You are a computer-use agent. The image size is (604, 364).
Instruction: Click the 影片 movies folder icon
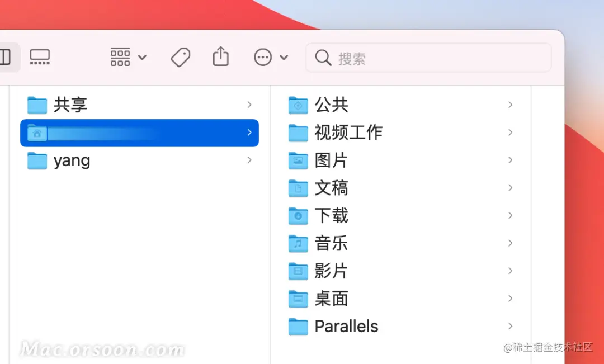pos(298,271)
